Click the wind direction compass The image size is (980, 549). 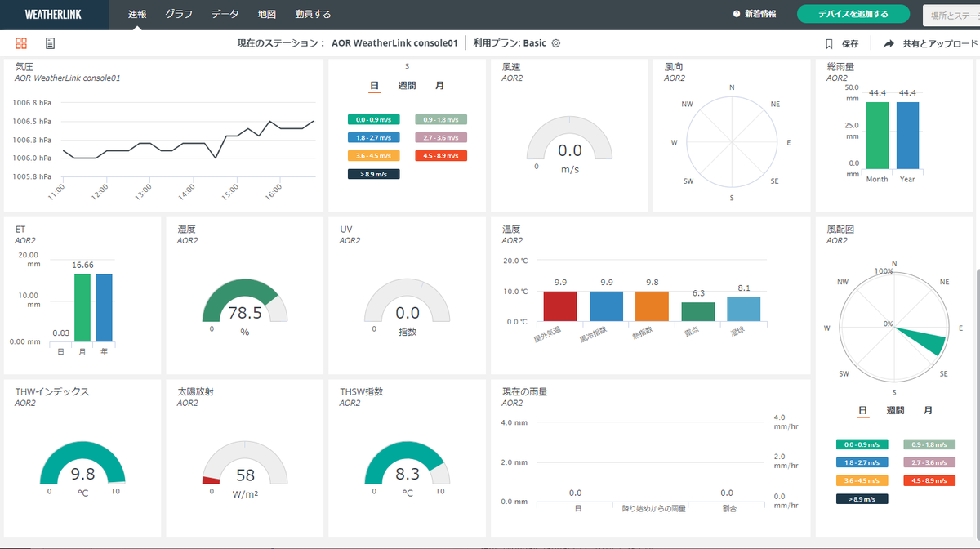(732, 143)
